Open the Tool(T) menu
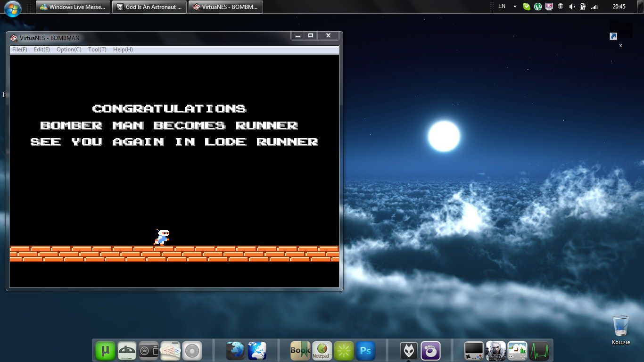Viewport: 644px width, 362px height. 97,49
